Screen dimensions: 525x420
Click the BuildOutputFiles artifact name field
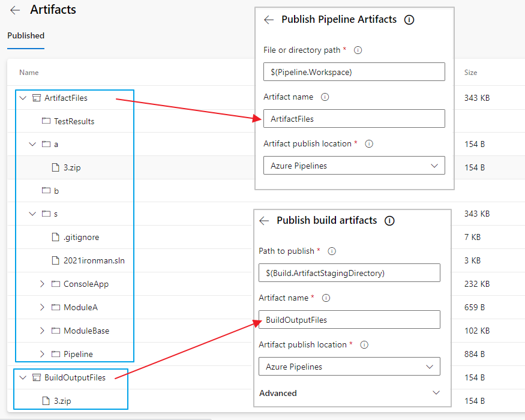[349, 320]
